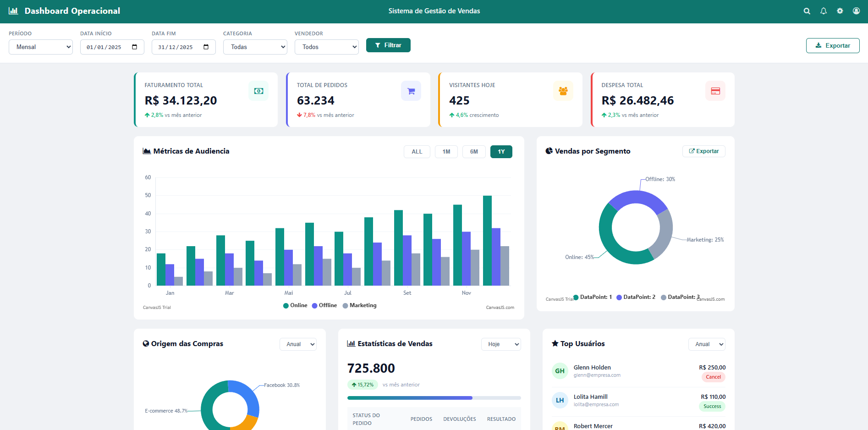Open the Hoje dropdown in Estatísticas de Vendas
The image size is (868, 430).
501,344
